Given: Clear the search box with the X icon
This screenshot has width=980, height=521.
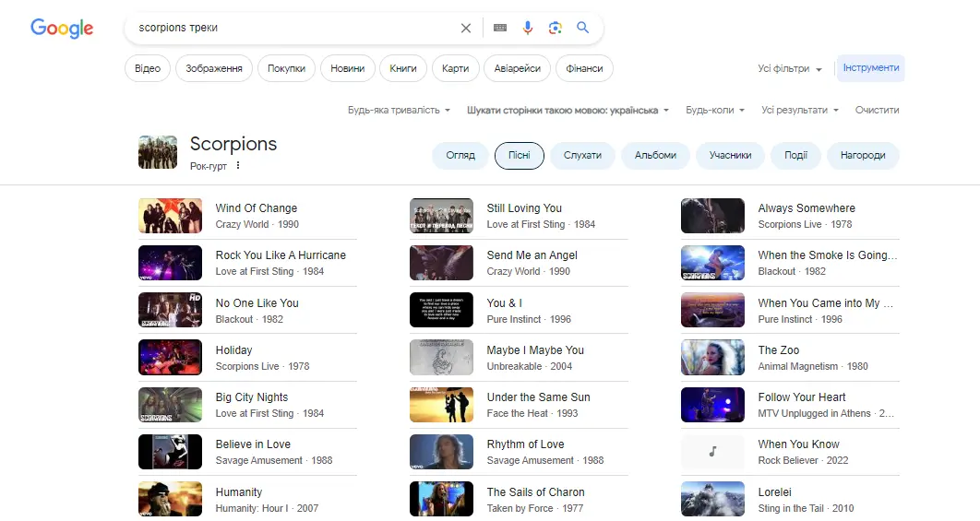Looking at the screenshot, I should [466, 28].
